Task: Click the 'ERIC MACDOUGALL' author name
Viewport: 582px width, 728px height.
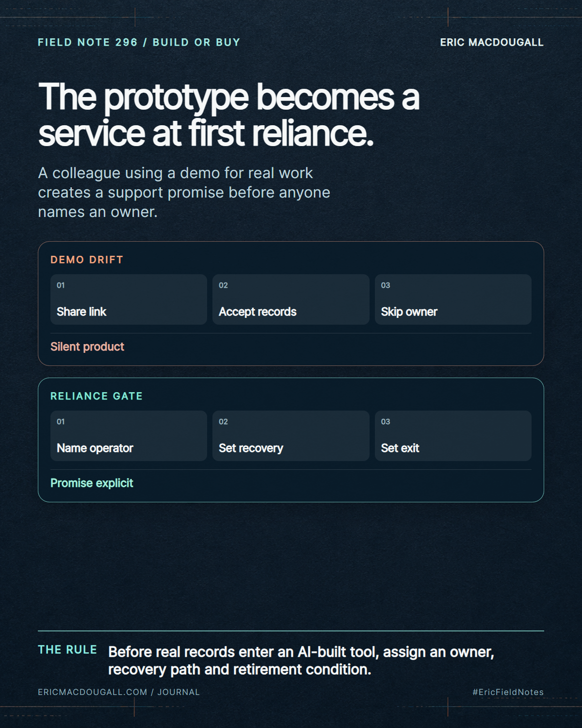Action: pyautogui.click(x=492, y=42)
